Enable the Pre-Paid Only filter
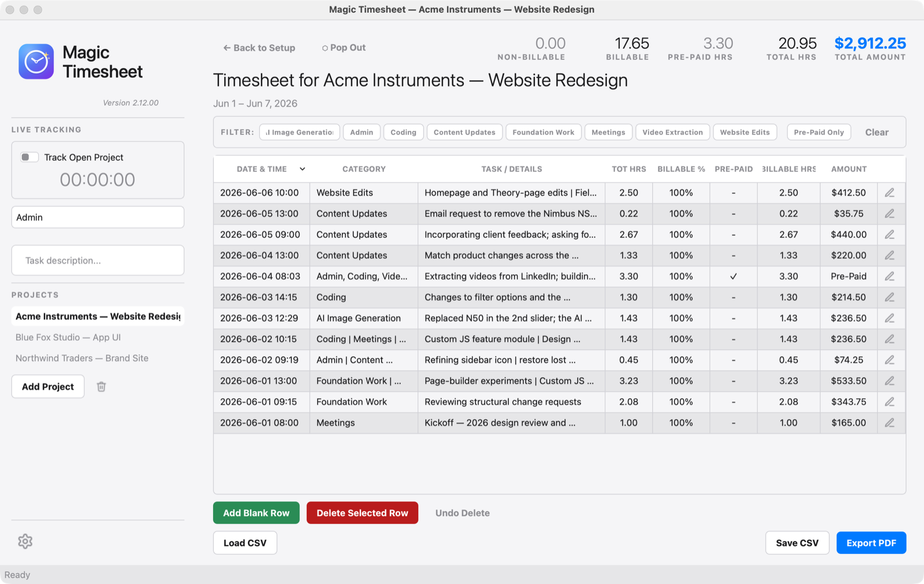Viewport: 924px width, 584px height. coord(818,132)
